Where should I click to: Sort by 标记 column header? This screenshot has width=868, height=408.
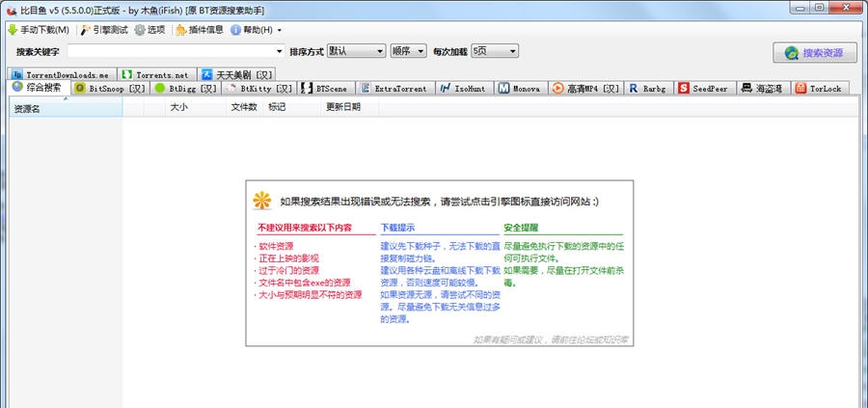point(292,107)
